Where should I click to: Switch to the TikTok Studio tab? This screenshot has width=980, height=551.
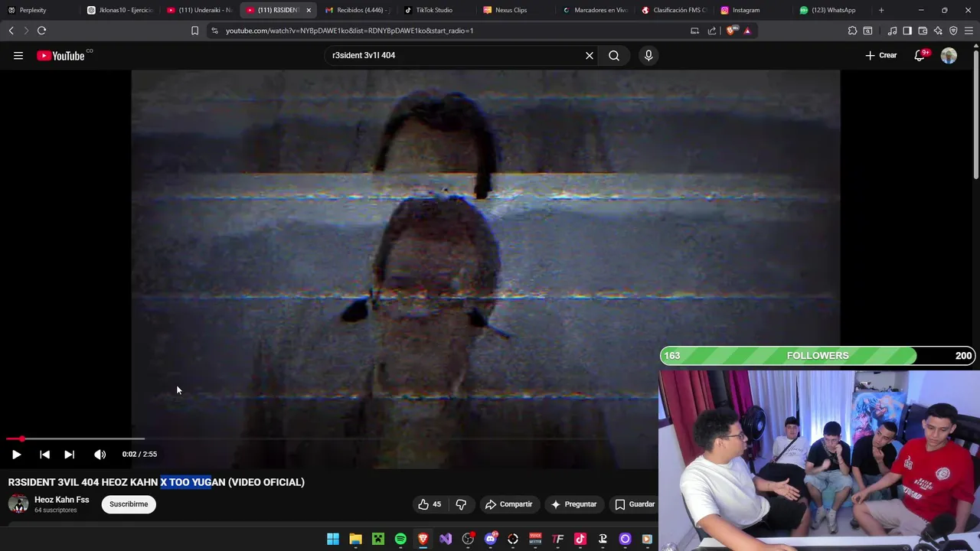(435, 10)
